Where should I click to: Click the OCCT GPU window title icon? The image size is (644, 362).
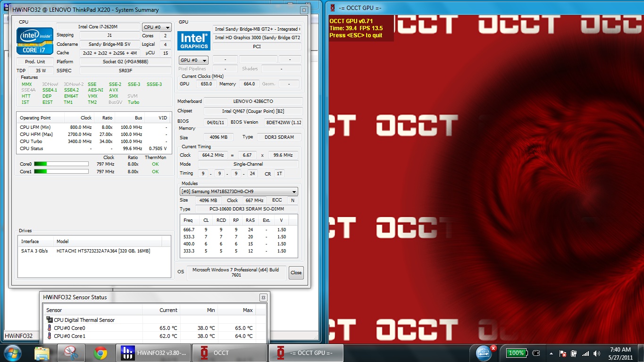click(x=333, y=8)
